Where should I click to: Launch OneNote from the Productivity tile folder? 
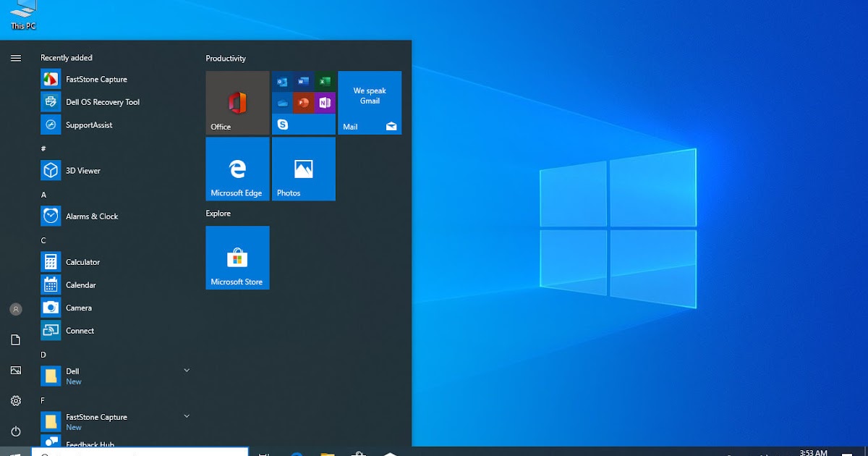coord(325,103)
